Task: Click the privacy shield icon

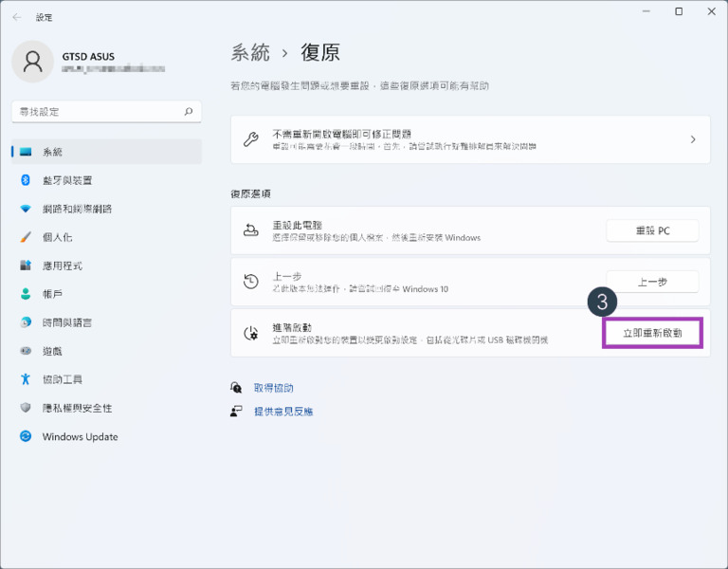Action: 26,408
